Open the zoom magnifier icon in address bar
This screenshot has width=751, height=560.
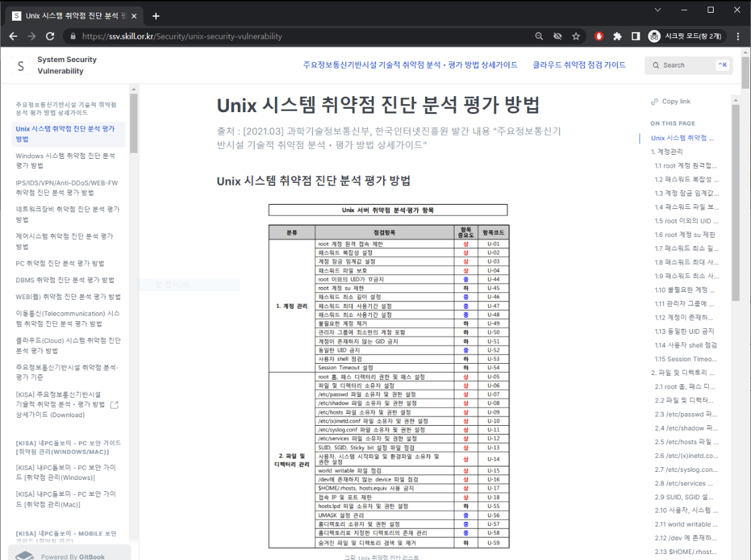point(539,37)
